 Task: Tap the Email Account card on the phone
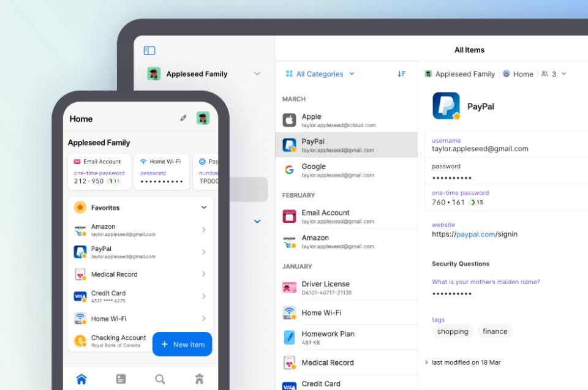99,172
